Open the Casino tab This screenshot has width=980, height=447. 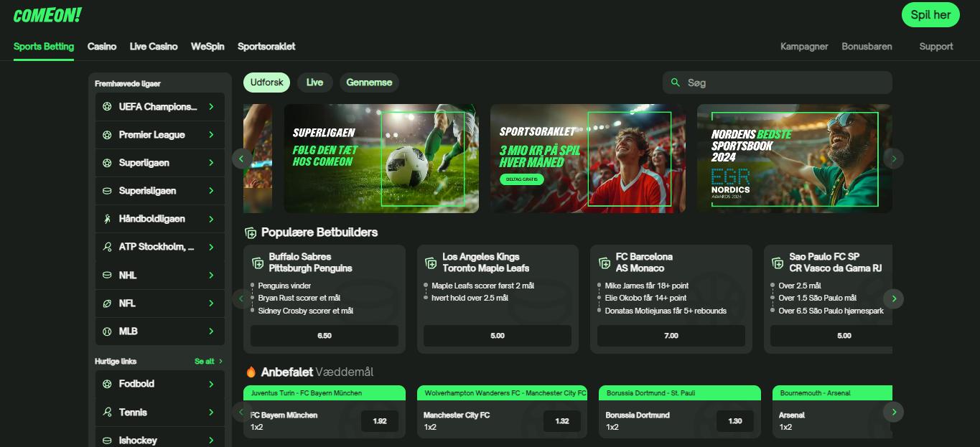coord(102,46)
